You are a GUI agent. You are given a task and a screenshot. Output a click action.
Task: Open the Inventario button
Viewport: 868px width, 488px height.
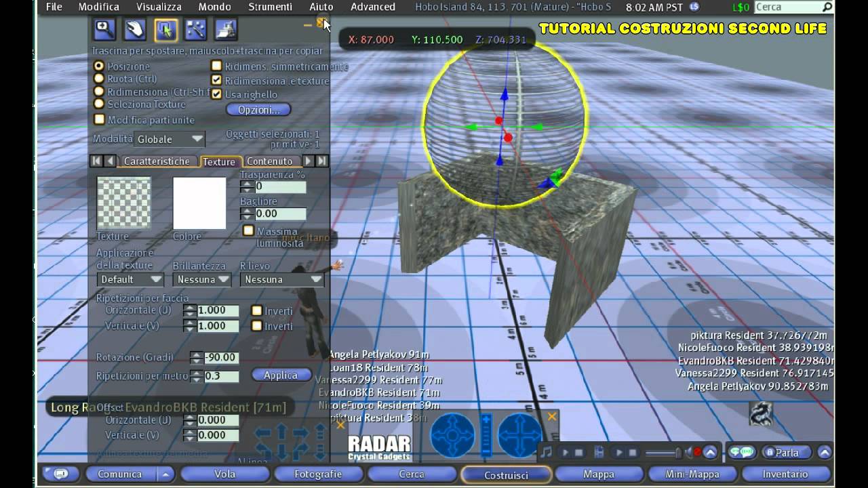785,474
